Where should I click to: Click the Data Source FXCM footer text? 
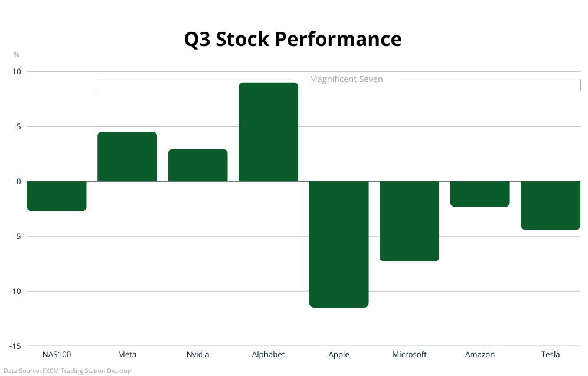click(67, 371)
